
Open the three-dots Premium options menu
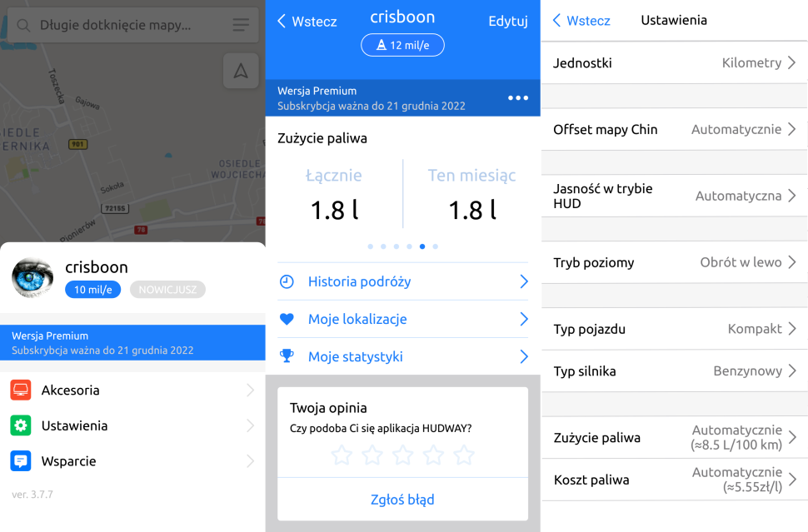[x=518, y=98]
